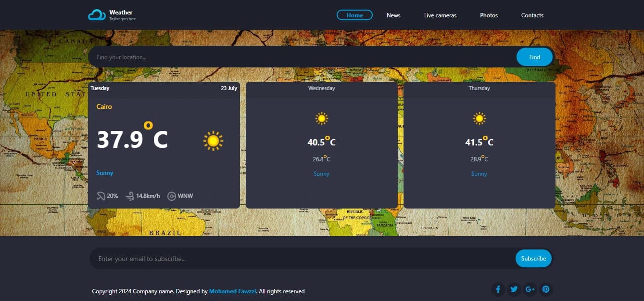Click the sun icon on Thursday's forecast

[479, 118]
